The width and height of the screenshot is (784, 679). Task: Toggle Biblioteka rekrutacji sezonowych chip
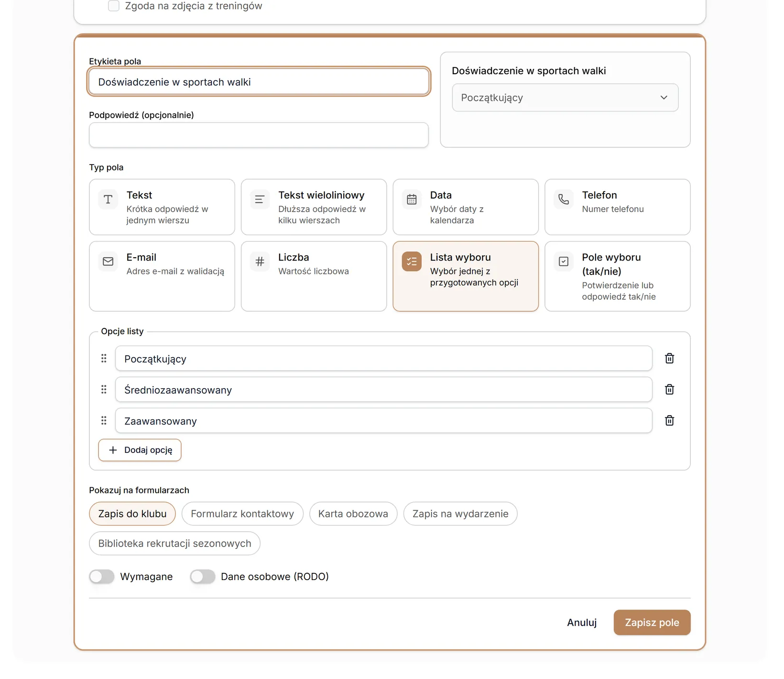[174, 543]
